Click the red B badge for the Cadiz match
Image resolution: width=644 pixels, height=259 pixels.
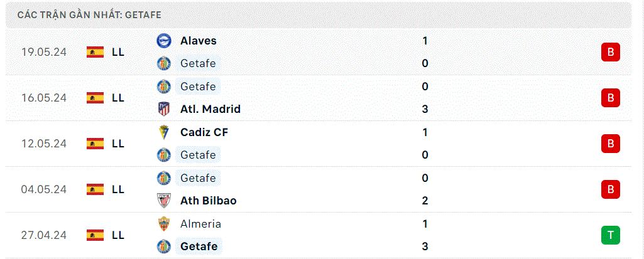coord(610,144)
